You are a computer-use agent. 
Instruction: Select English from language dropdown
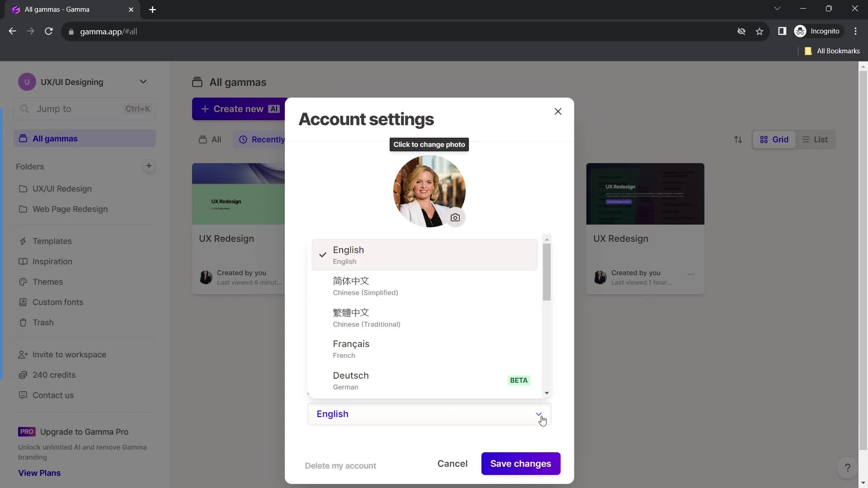(426, 255)
